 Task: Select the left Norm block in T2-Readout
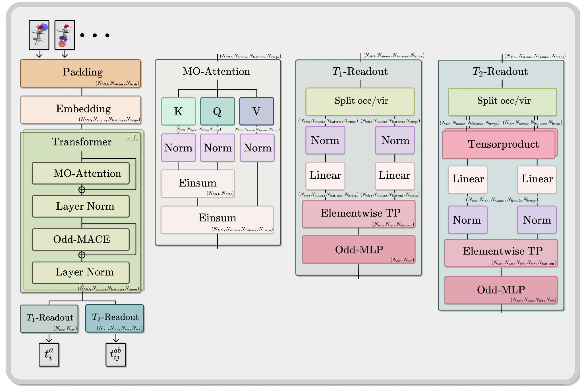click(x=468, y=220)
